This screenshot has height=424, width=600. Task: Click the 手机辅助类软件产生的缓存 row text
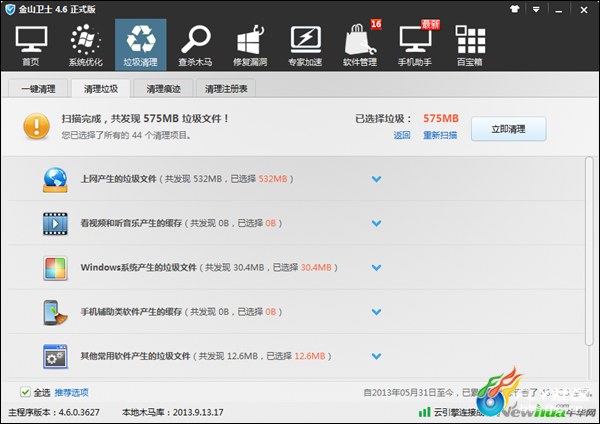point(181,312)
